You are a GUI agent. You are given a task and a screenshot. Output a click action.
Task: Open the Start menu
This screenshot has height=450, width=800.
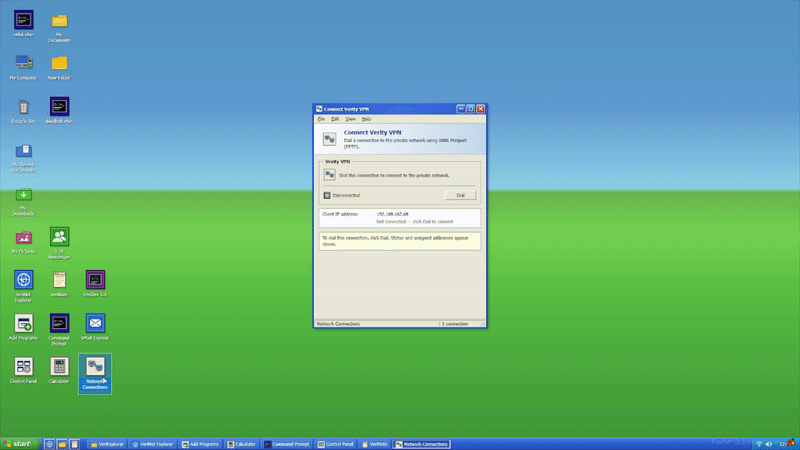(x=18, y=444)
